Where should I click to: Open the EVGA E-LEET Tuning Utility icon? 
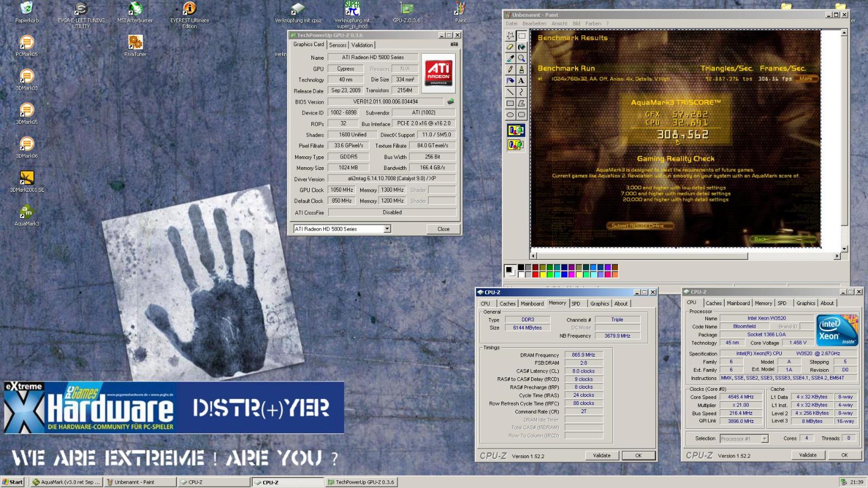(x=81, y=15)
